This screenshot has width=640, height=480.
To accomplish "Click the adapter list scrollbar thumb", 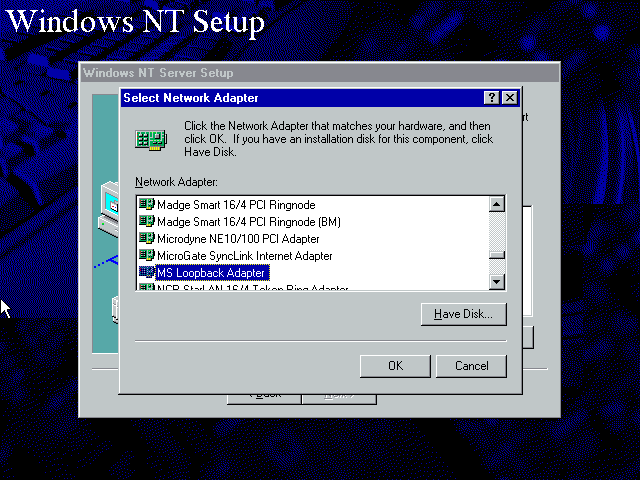I will 497,255.
